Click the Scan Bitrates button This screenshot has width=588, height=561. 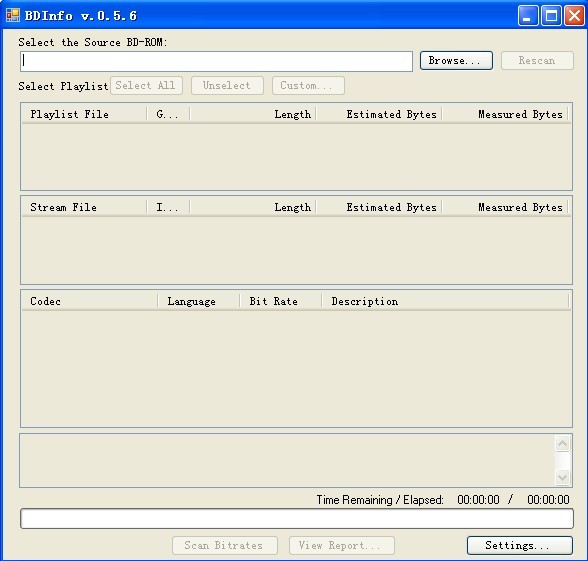pos(225,545)
